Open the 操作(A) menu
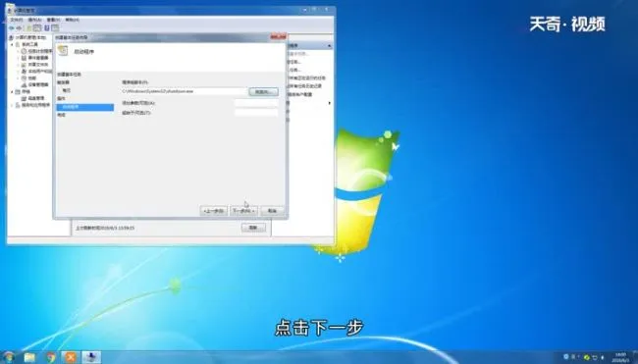The width and height of the screenshot is (638, 364). 34,20
